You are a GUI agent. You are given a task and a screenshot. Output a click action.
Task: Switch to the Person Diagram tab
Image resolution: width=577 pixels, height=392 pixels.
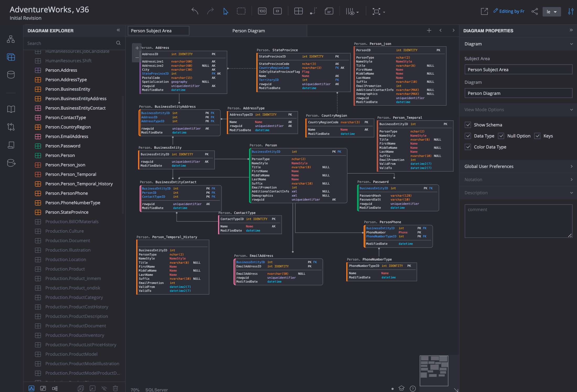[x=248, y=31]
